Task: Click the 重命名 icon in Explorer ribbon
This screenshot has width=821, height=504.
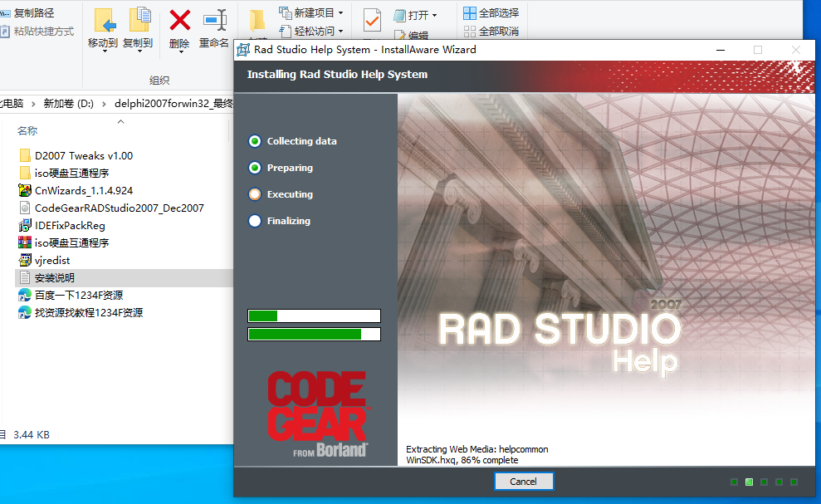Action: tap(215, 21)
